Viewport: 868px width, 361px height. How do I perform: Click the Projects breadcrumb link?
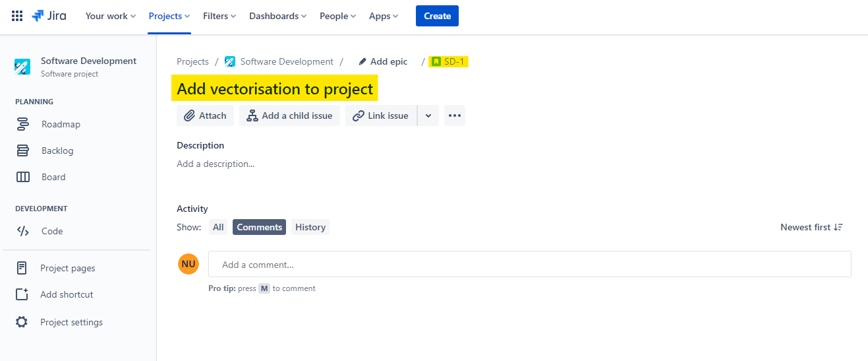[x=192, y=61]
